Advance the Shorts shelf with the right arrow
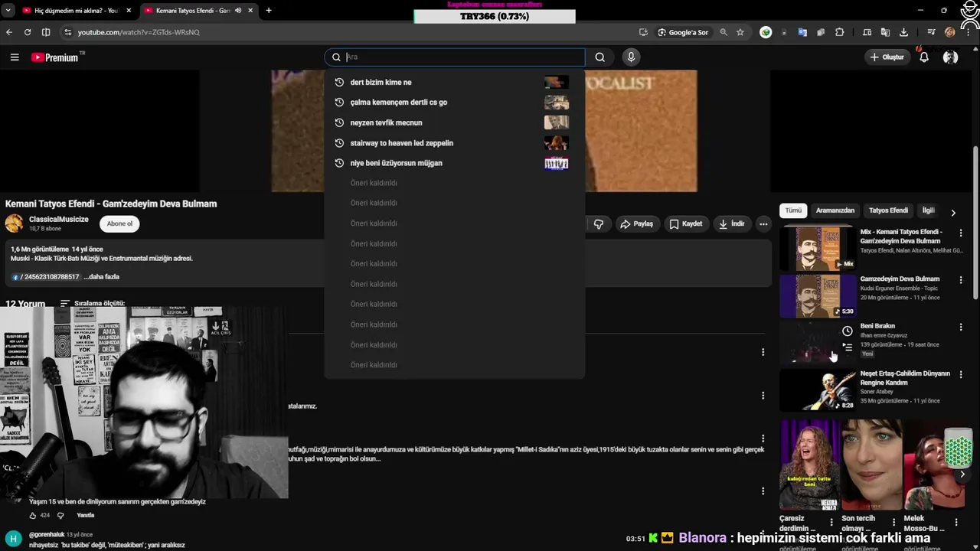 pos(962,474)
